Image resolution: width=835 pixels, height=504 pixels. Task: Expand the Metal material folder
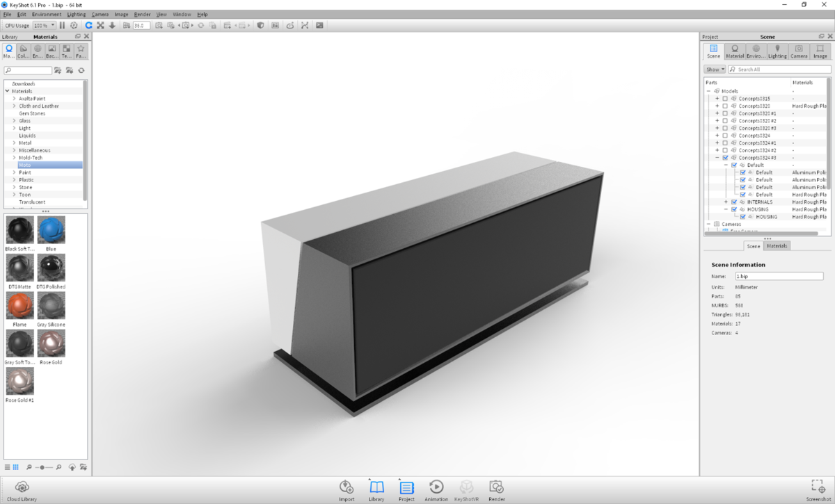coord(14,143)
